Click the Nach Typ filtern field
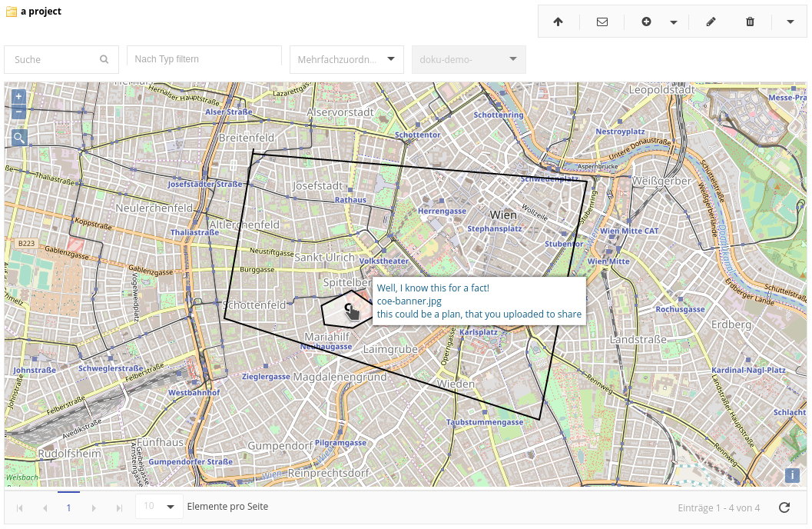812x529 pixels. tap(204, 59)
